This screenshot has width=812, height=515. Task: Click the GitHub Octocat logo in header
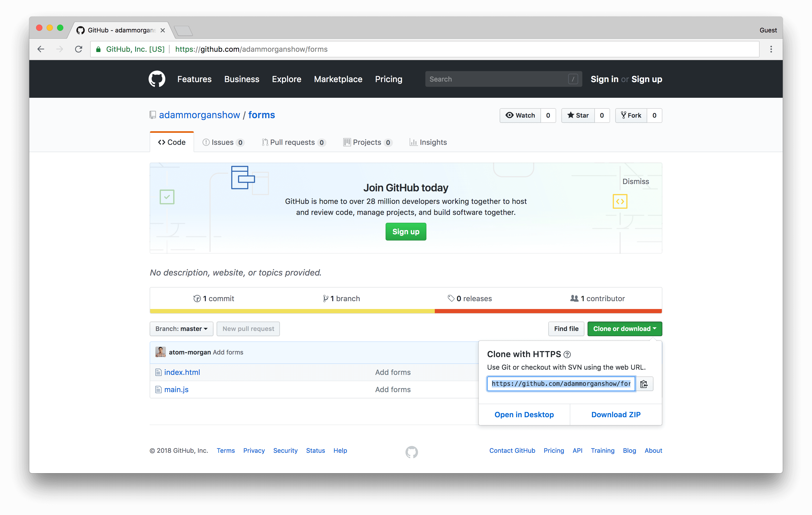[157, 79]
